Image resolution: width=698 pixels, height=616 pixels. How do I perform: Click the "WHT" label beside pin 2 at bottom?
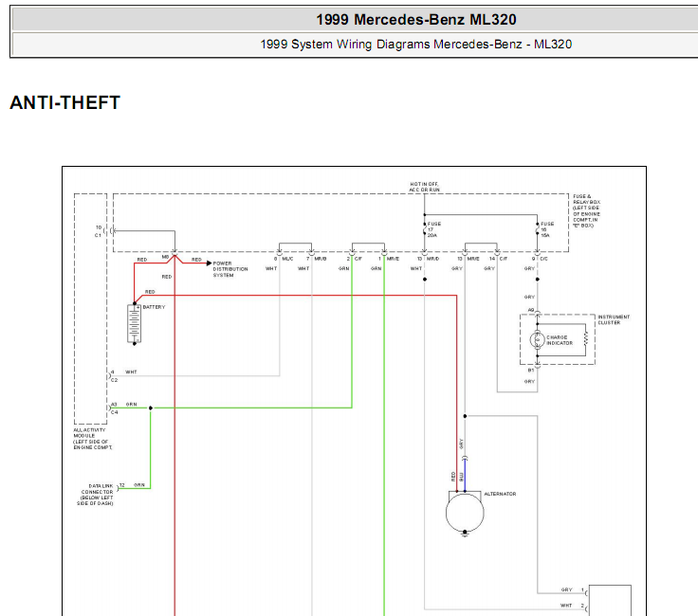[566, 606]
